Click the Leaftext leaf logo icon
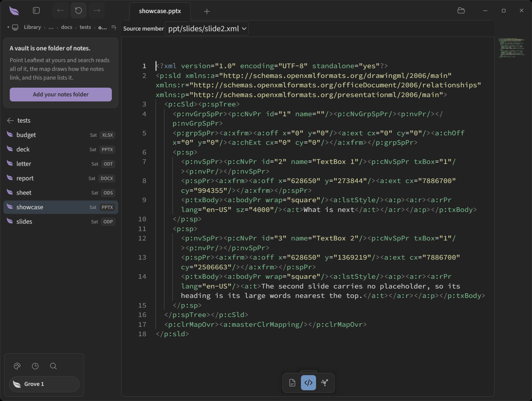 pyautogui.click(x=14, y=11)
